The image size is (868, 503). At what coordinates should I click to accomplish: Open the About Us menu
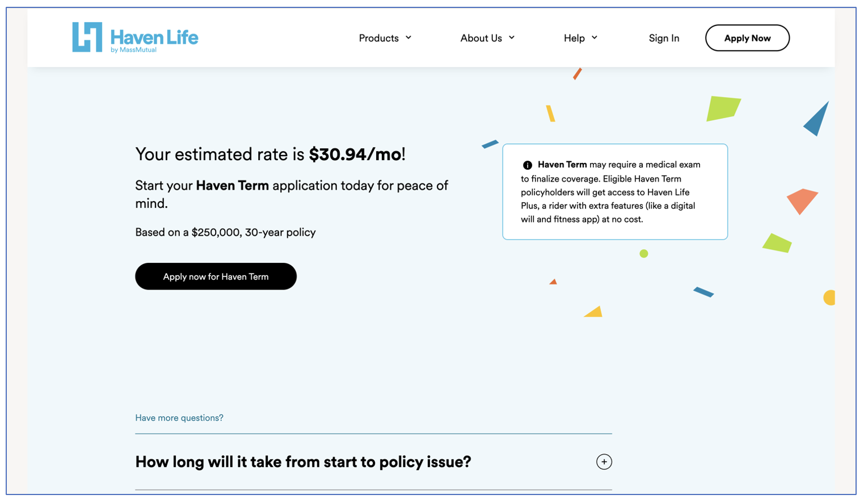point(481,38)
